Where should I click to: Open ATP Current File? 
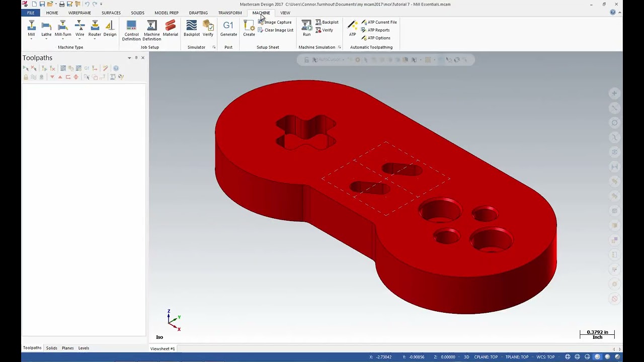(379, 22)
